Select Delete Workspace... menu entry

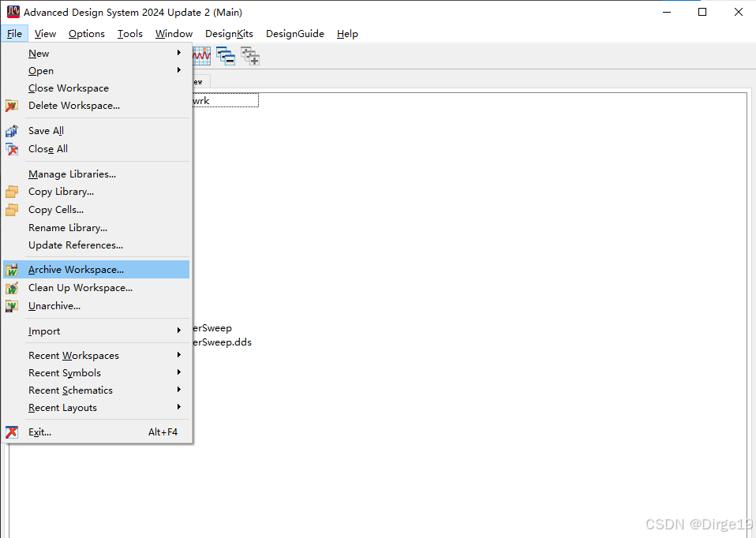(x=96, y=106)
